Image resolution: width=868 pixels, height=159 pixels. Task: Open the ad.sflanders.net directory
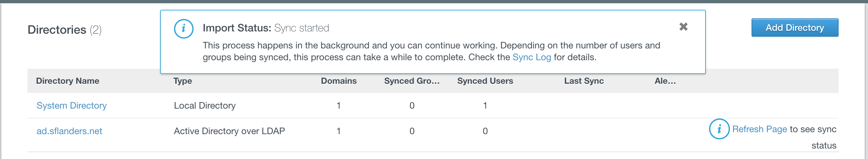point(69,131)
